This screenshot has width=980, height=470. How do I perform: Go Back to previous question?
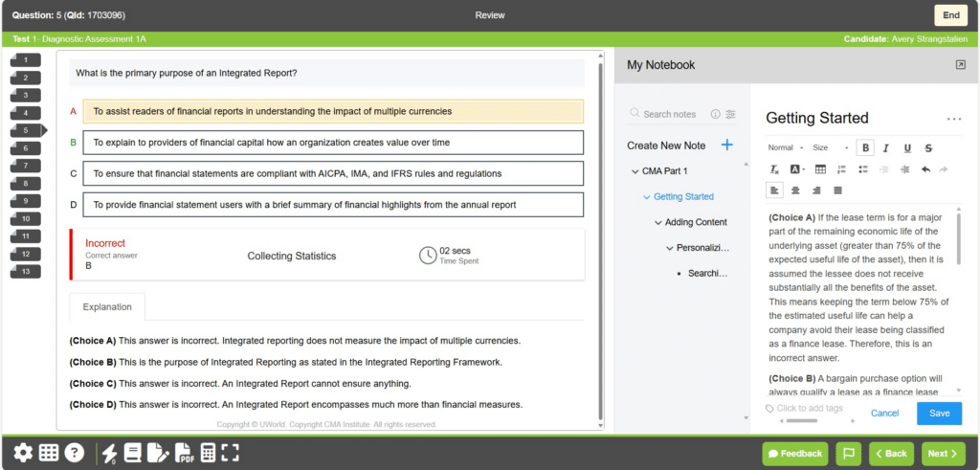[x=891, y=454]
